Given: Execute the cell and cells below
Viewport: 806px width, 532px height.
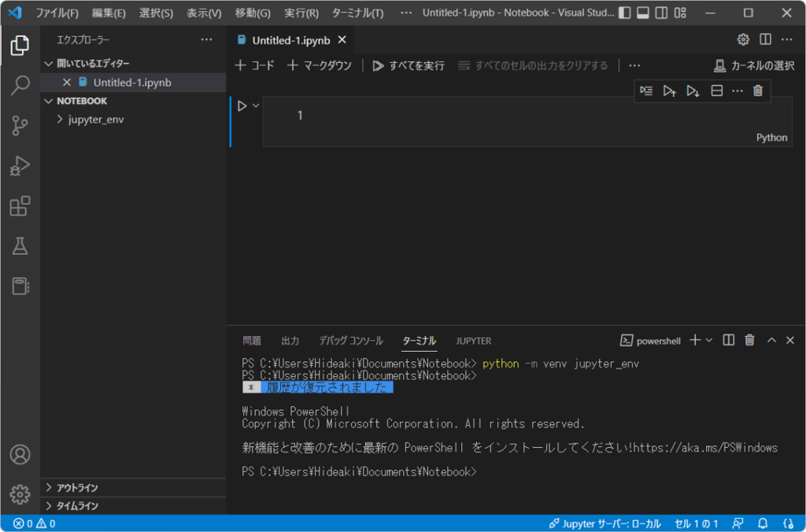Looking at the screenshot, I should 693,91.
